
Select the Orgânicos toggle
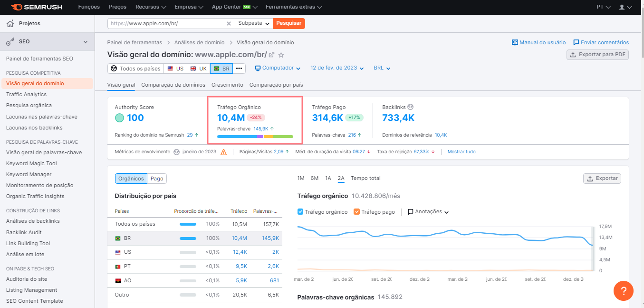coord(131,179)
